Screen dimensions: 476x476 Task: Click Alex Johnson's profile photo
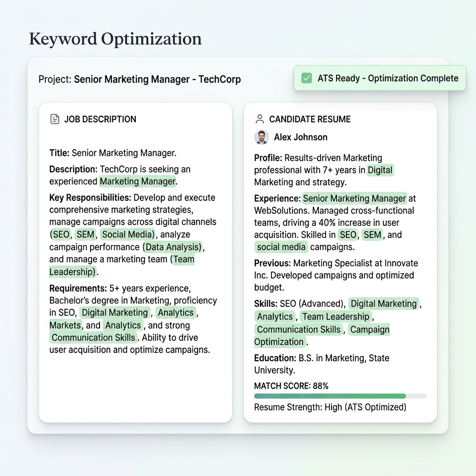[261, 137]
